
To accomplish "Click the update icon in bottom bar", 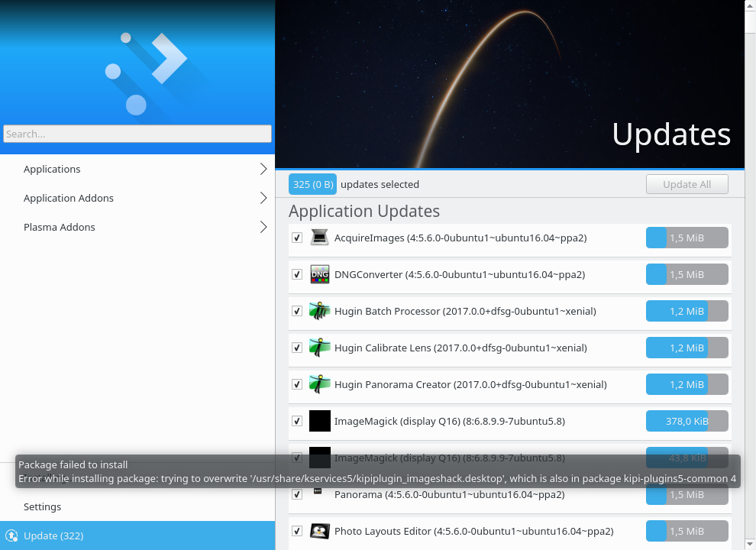I will 11,535.
